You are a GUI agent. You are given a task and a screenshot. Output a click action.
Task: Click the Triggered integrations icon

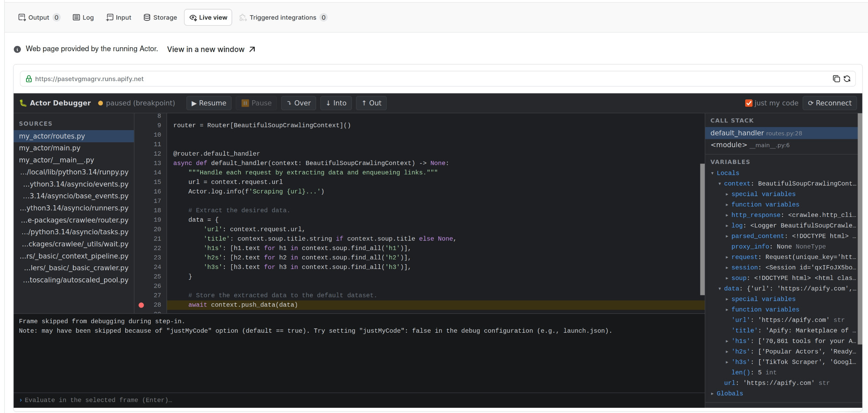click(243, 17)
